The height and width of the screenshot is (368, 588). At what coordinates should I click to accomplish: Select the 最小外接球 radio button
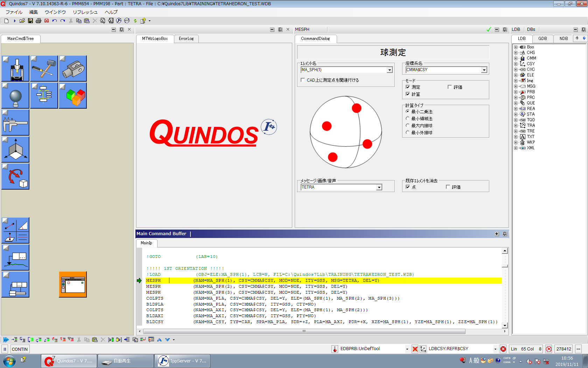pyautogui.click(x=408, y=132)
